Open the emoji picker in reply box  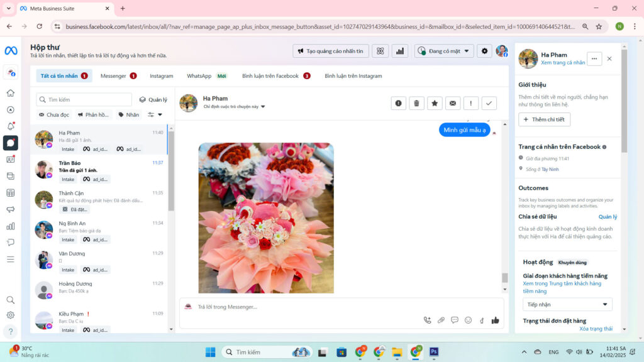tap(468, 320)
